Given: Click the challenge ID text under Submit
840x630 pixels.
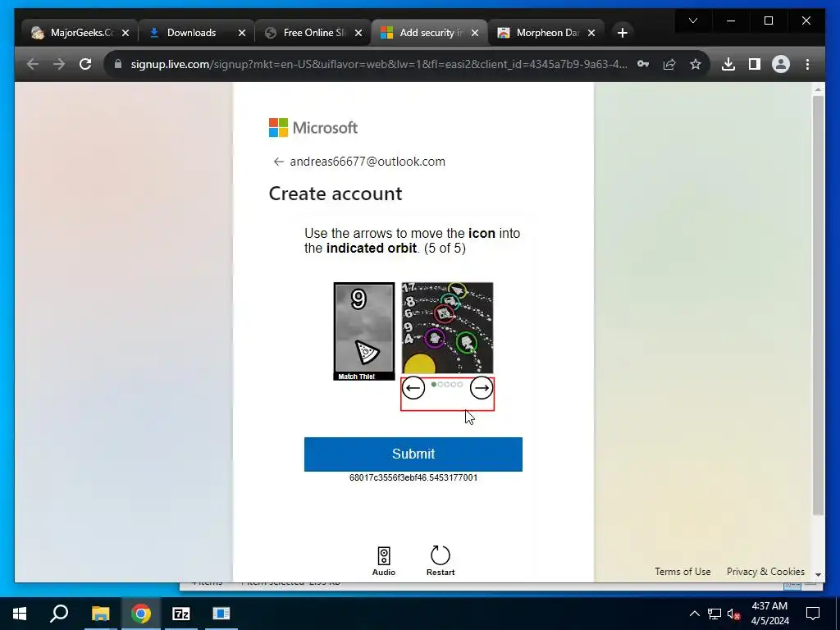Looking at the screenshot, I should click(413, 477).
